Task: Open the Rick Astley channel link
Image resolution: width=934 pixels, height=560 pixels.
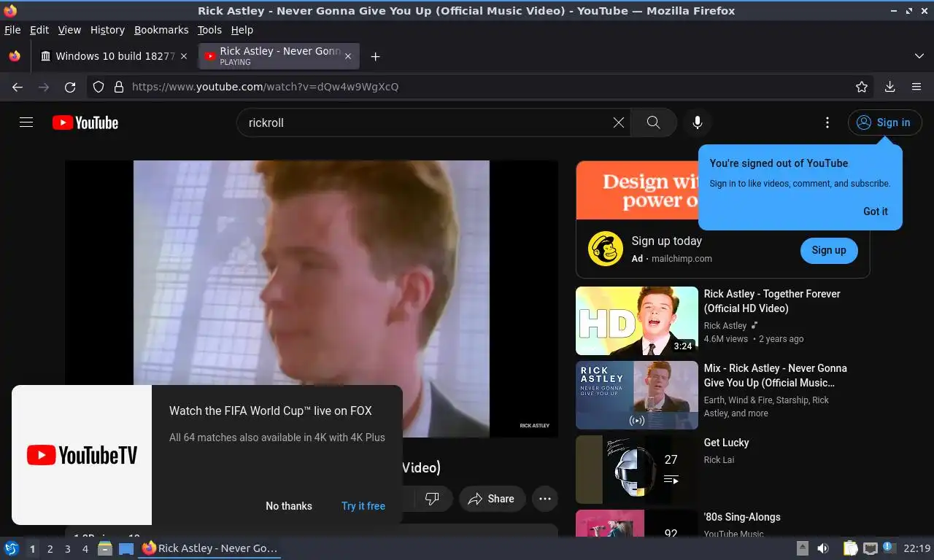Action: pos(725,326)
